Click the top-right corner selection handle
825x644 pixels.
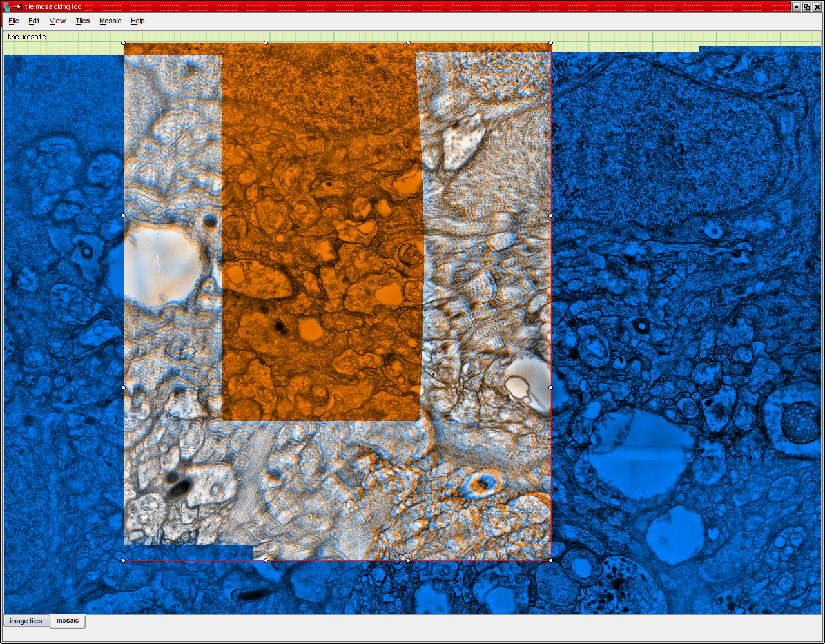coord(550,43)
